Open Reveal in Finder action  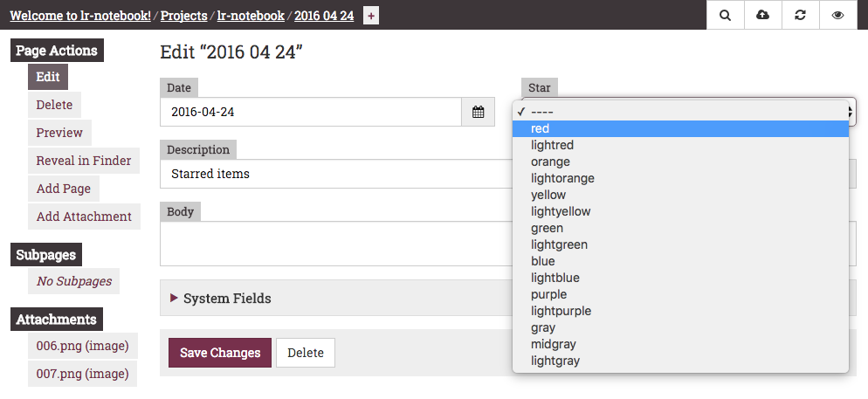pyautogui.click(x=84, y=161)
